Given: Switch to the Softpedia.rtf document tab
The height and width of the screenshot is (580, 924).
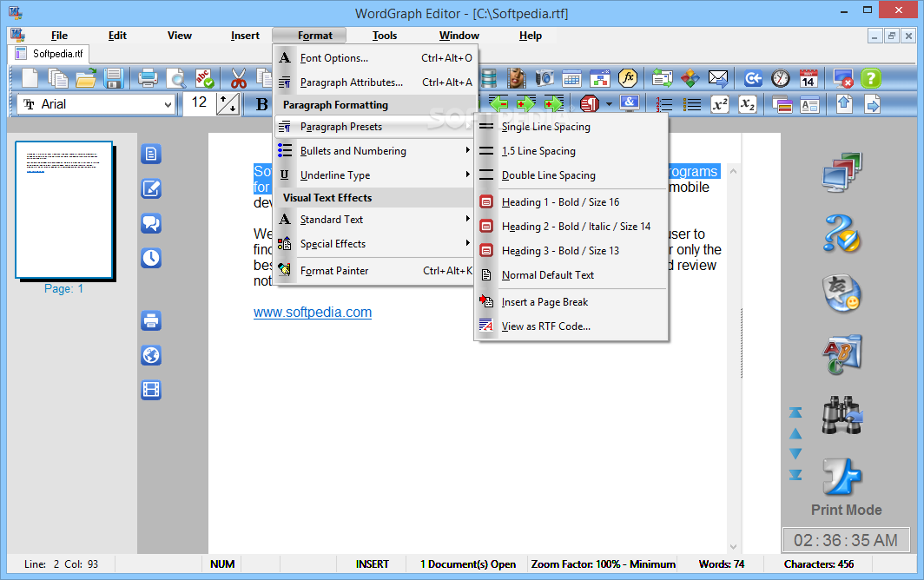Looking at the screenshot, I should pyautogui.click(x=49, y=54).
